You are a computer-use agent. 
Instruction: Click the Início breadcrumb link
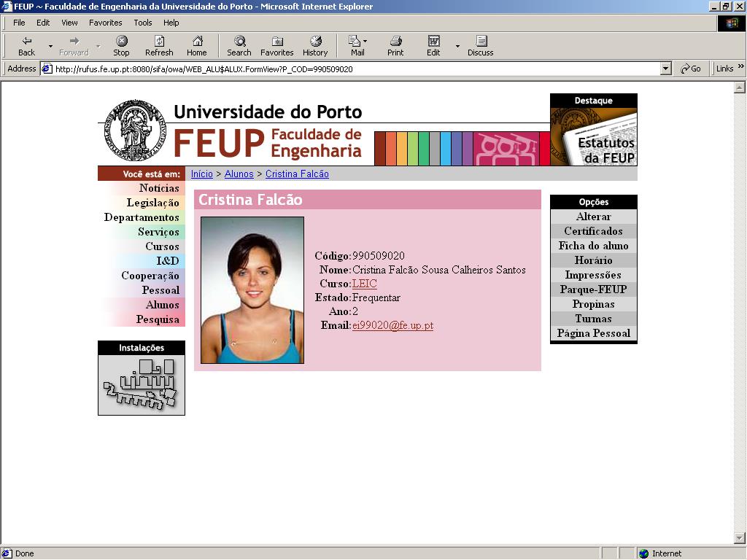click(202, 174)
